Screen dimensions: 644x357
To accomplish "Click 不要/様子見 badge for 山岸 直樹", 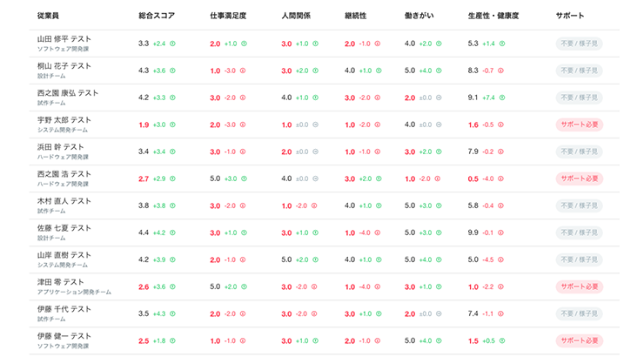I will tap(579, 259).
